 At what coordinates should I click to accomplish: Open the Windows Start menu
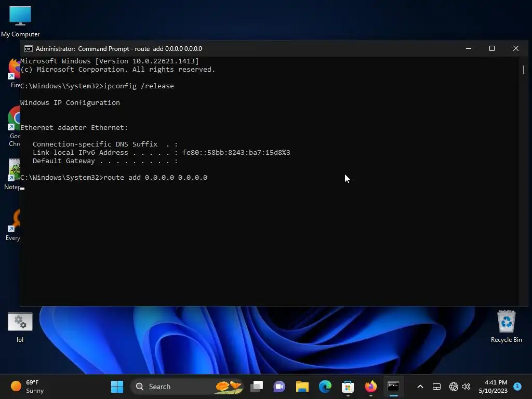pyautogui.click(x=117, y=387)
